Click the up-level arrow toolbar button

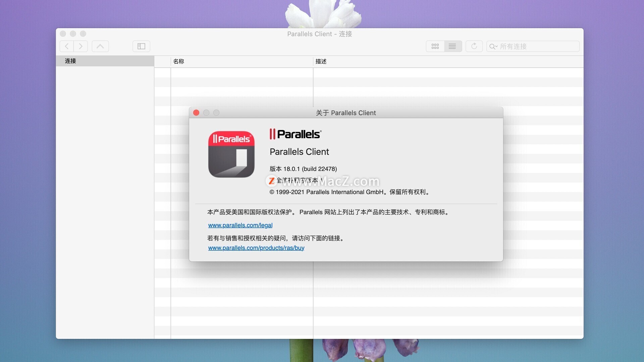pyautogui.click(x=100, y=46)
